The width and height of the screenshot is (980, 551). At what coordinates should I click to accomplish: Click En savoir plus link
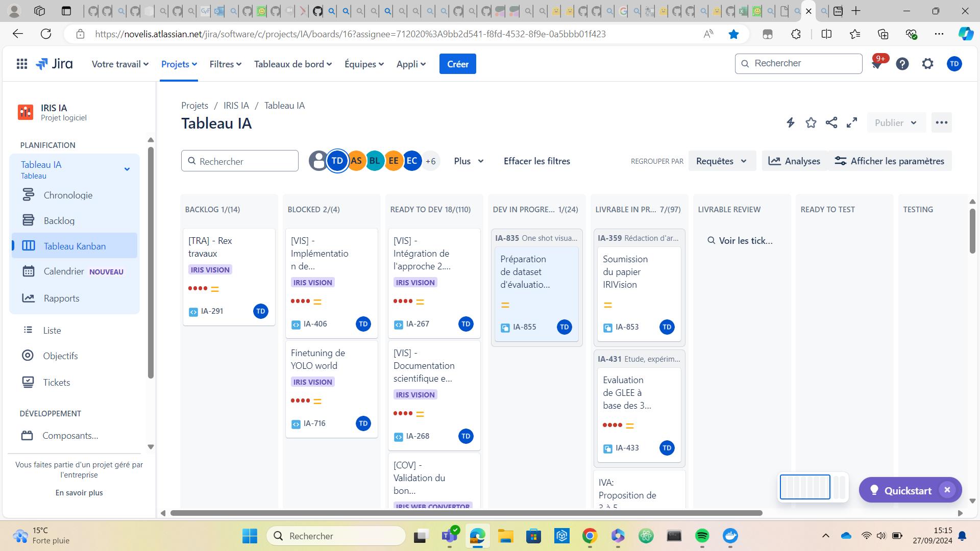(79, 493)
